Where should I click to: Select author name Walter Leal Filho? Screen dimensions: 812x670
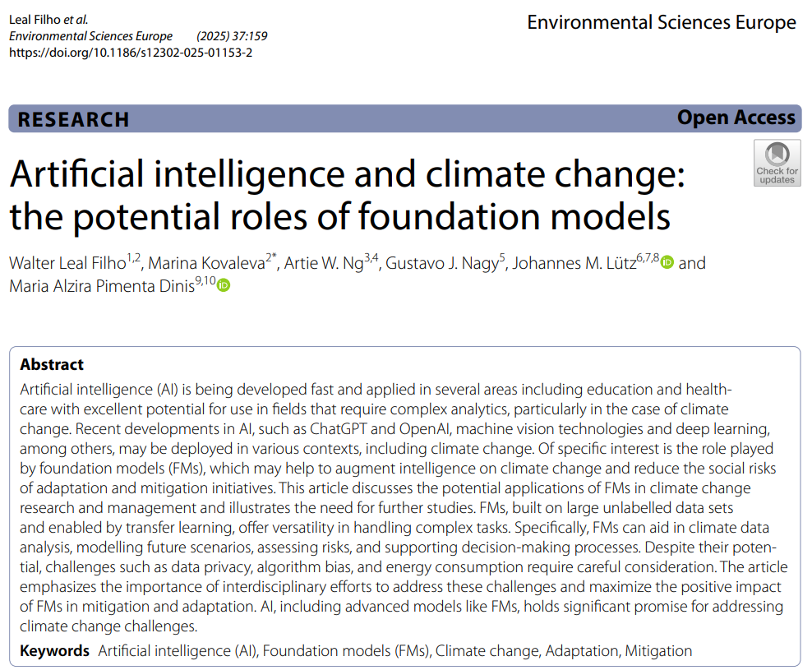(x=67, y=263)
